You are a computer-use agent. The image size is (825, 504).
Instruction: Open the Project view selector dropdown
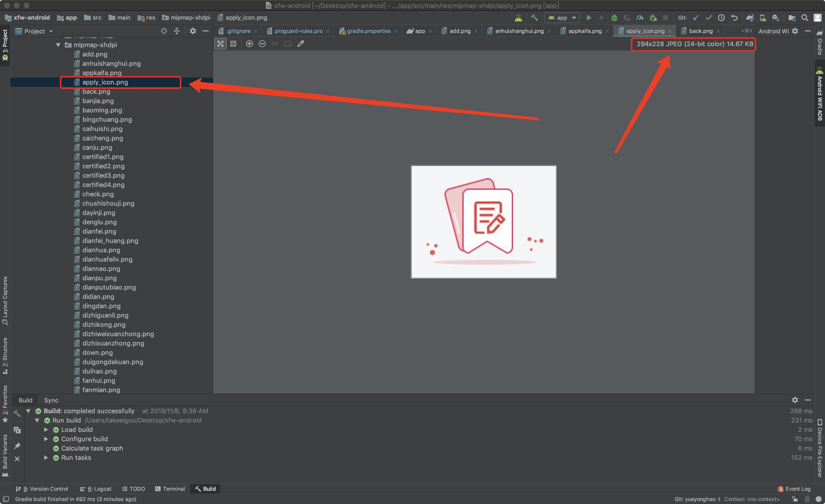click(x=34, y=31)
